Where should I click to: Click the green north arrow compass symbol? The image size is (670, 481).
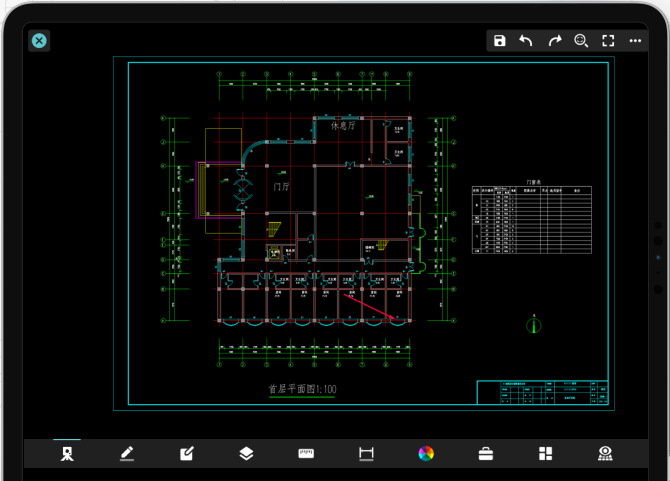[x=534, y=325]
